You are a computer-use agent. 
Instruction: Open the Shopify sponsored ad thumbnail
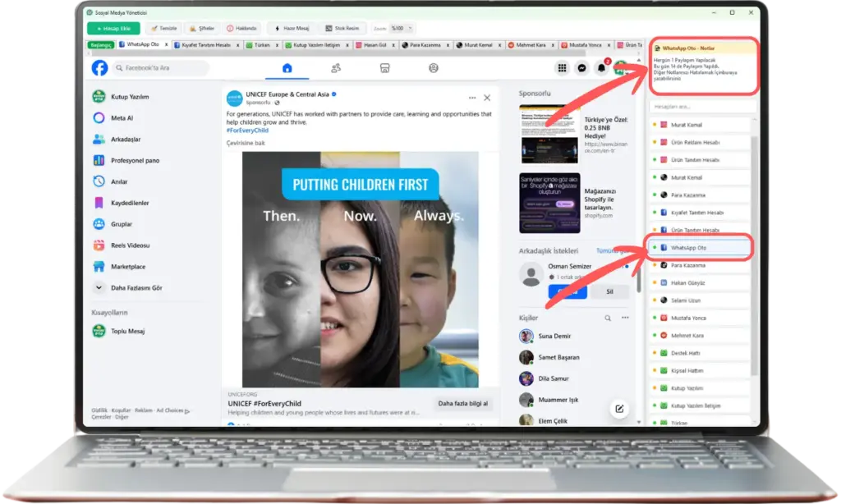[x=549, y=204]
